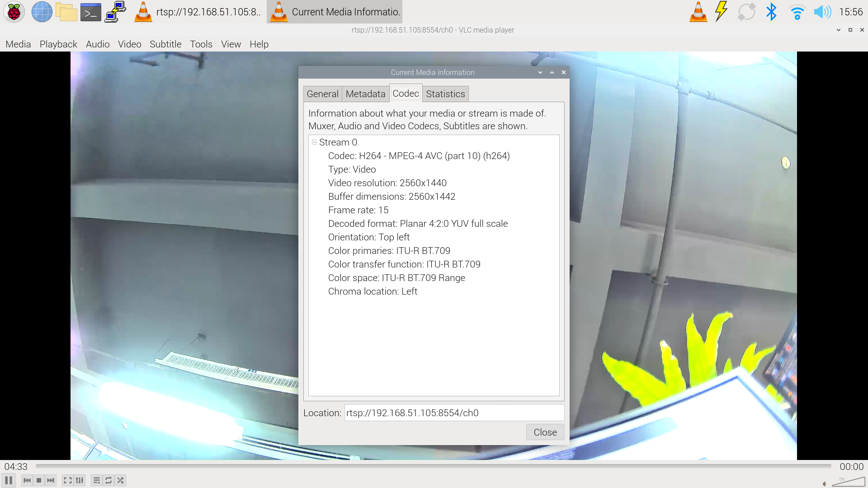
Task: Launch the web browser globe icon
Action: 42,12
